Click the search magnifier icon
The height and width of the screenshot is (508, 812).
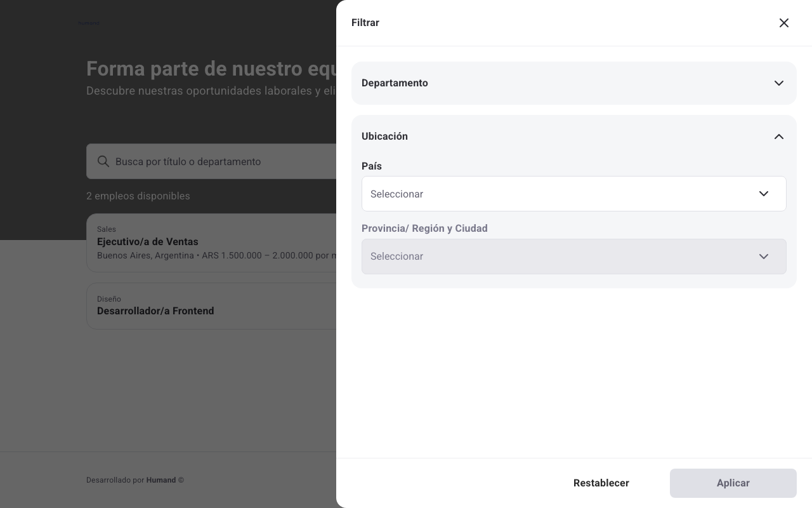pyautogui.click(x=103, y=161)
